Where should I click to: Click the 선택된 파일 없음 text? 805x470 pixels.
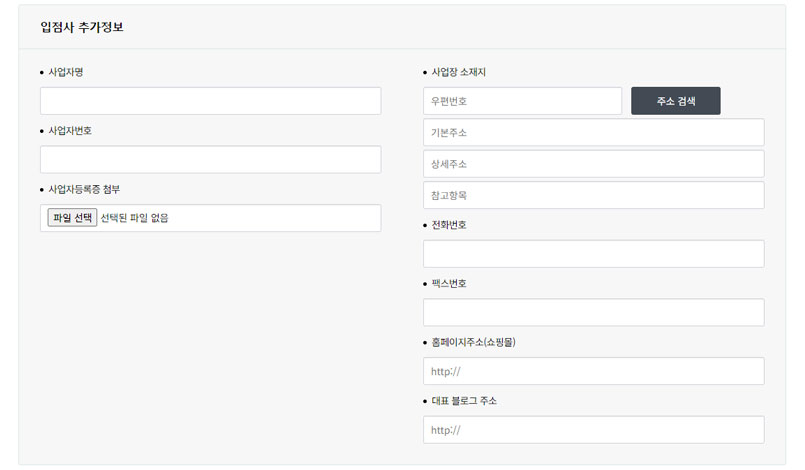(135, 218)
